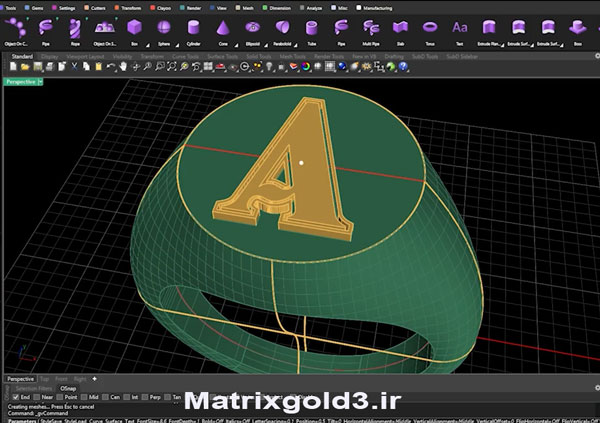The height and width of the screenshot is (423, 600).
Task: Expand the Cone tool flyout arrow
Action: pyautogui.click(x=236, y=46)
